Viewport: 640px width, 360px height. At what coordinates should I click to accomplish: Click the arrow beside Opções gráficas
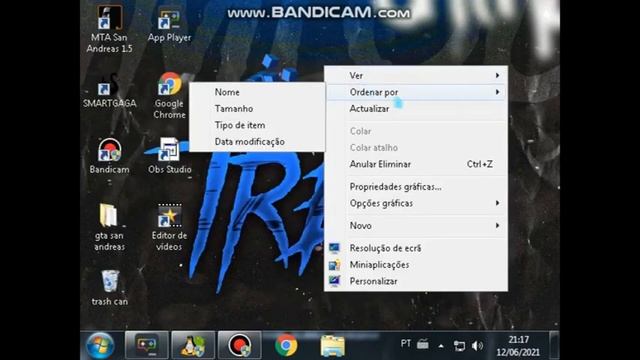[x=497, y=203]
